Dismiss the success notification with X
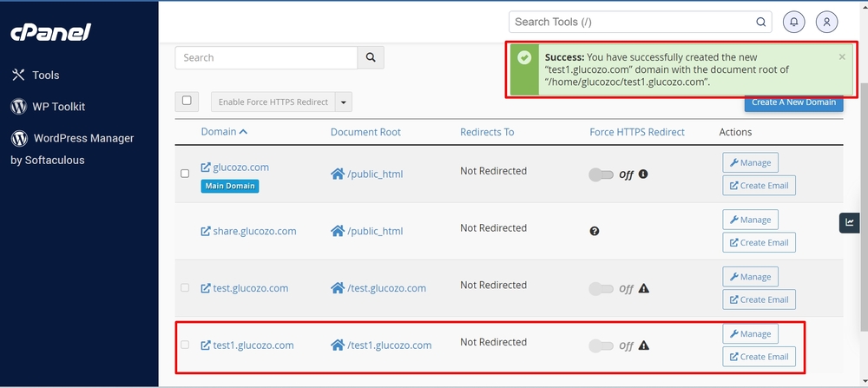Viewport: 868px width, 388px height. point(842,56)
